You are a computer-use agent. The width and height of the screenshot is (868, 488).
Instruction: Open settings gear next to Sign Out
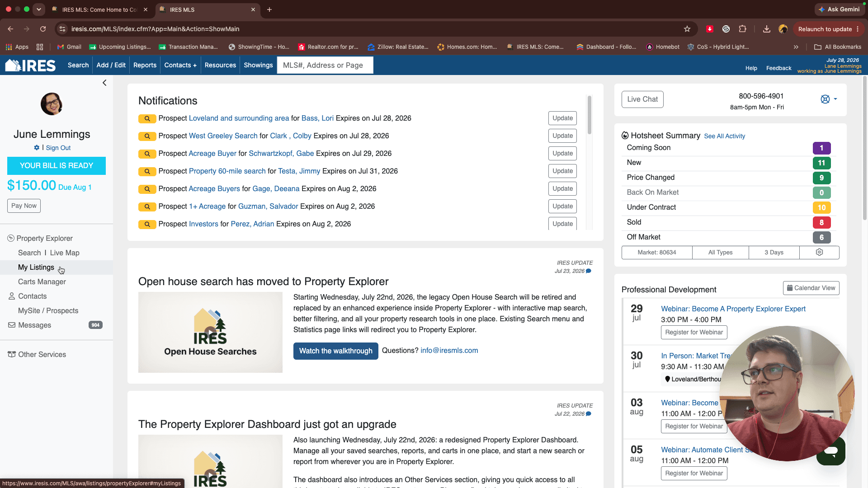coord(37,148)
